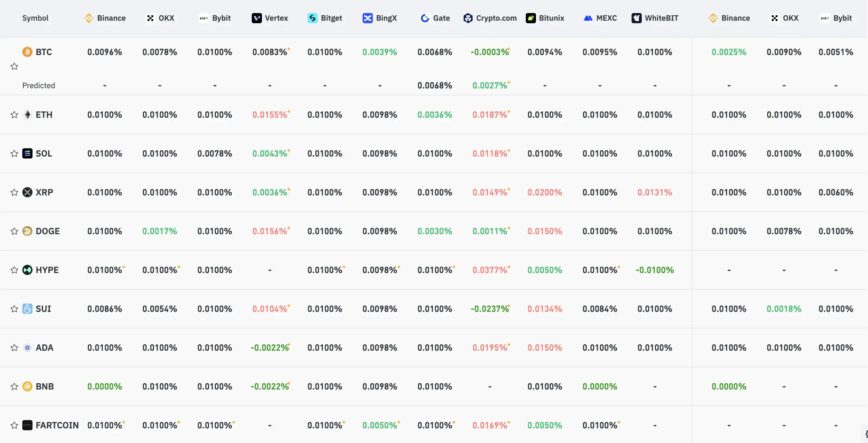
Task: Open the FARTCOIN symbol link
Action: pyautogui.click(x=57, y=425)
